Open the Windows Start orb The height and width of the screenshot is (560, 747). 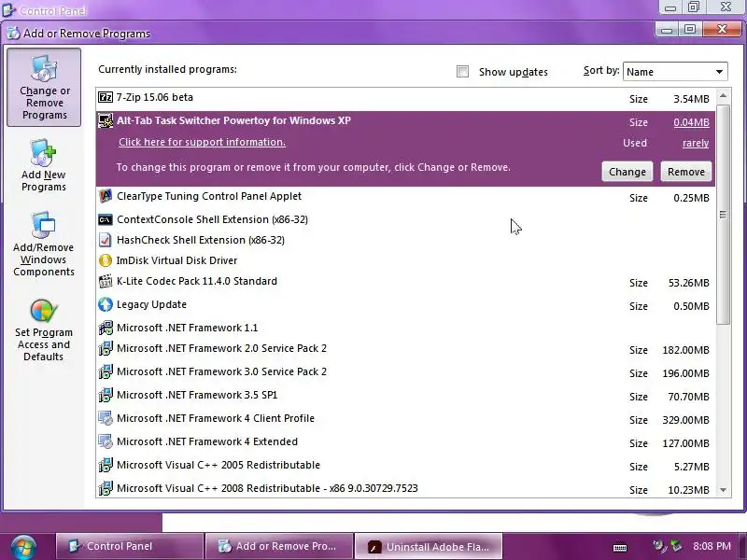[x=23, y=547]
